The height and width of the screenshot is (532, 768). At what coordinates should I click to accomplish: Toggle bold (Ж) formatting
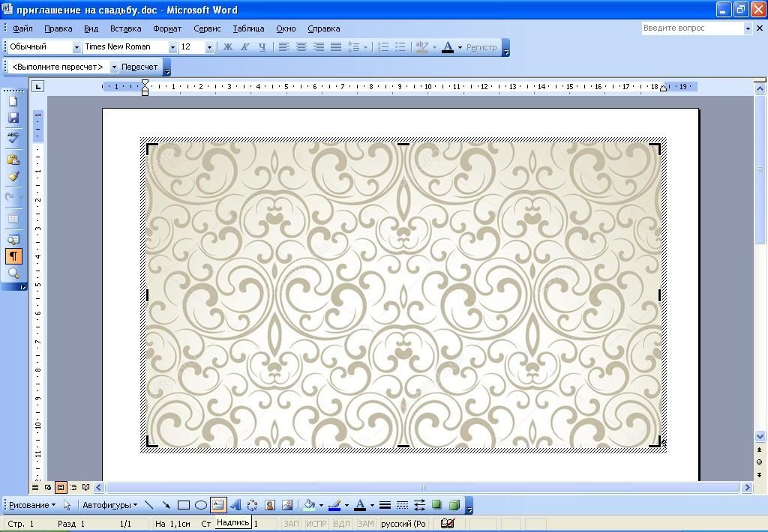click(x=227, y=47)
